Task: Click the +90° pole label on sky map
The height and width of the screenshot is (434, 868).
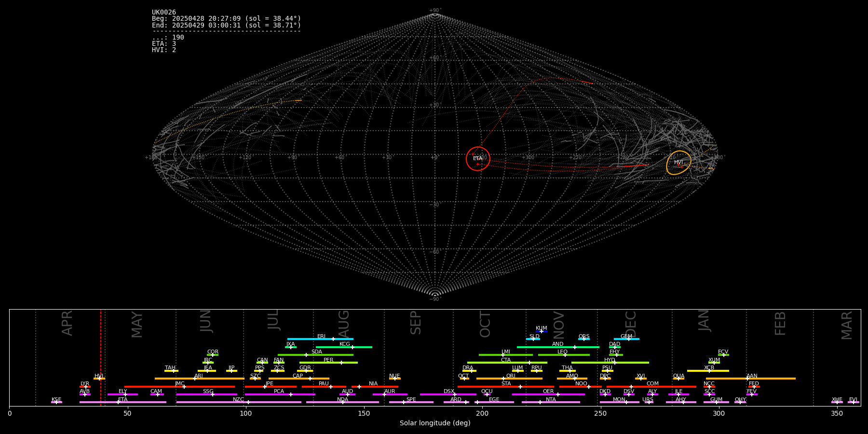Action: coord(435,10)
